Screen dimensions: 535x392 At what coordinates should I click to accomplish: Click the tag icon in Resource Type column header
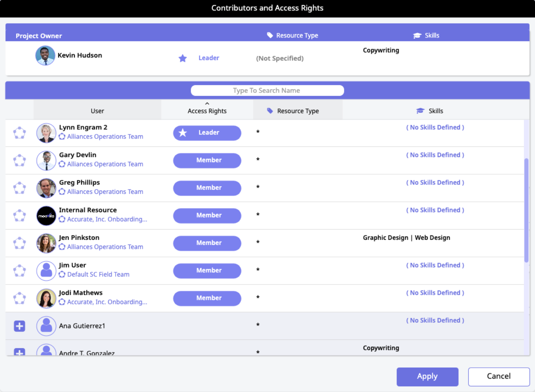click(270, 111)
